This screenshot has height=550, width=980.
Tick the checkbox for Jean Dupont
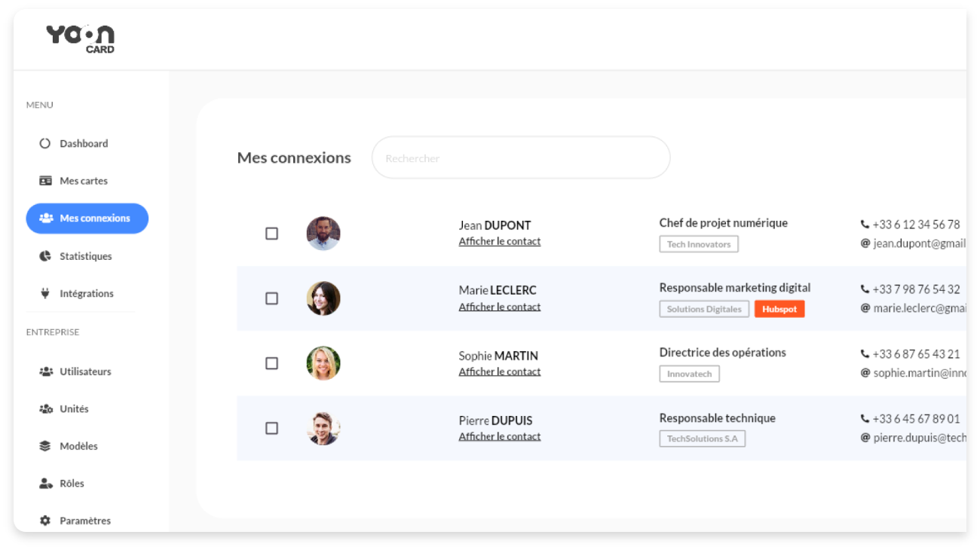(x=271, y=234)
